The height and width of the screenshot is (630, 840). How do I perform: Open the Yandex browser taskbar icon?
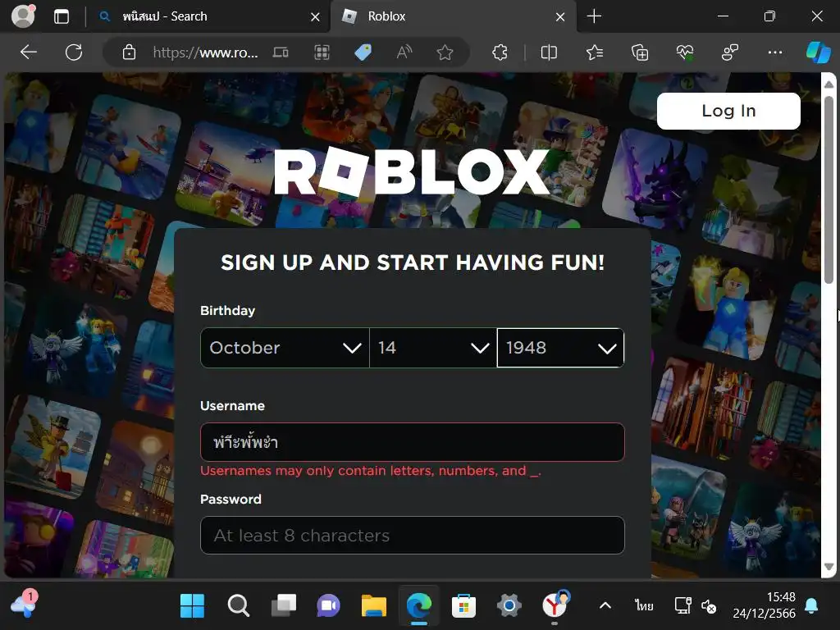click(x=555, y=605)
